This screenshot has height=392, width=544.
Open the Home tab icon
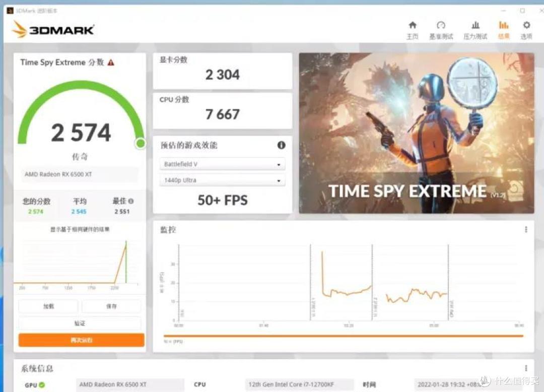point(412,25)
